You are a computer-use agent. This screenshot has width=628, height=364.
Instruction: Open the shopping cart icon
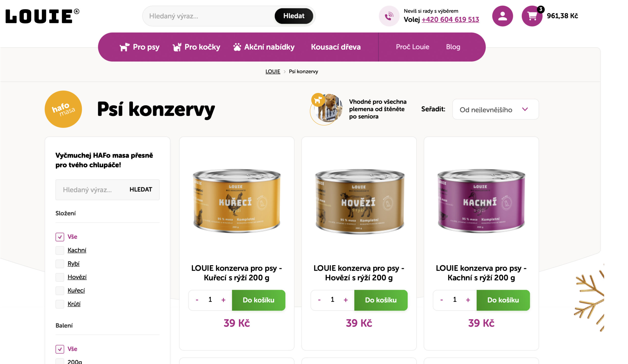point(532,16)
